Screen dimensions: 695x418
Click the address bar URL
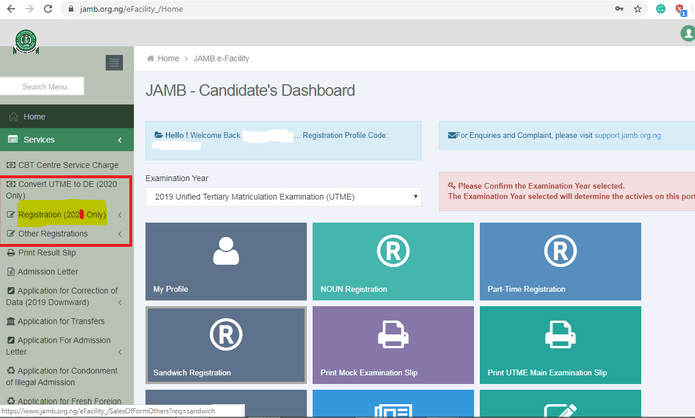coord(131,9)
